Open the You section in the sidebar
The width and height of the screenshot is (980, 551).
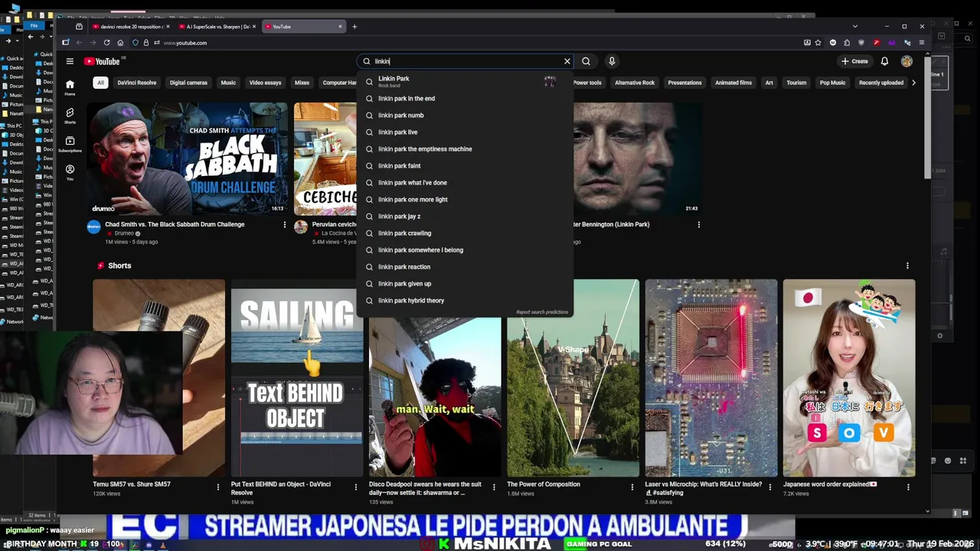[x=70, y=172]
